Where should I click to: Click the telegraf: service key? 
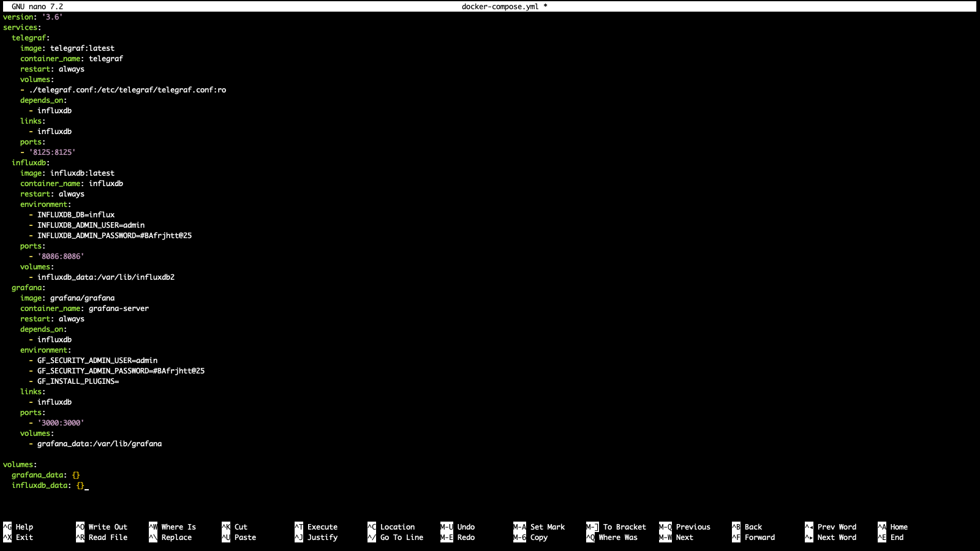31,38
